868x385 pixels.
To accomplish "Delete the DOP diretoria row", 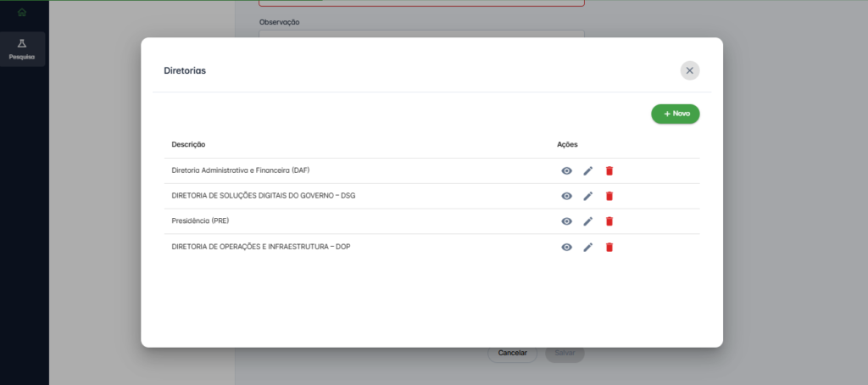I will (x=609, y=247).
